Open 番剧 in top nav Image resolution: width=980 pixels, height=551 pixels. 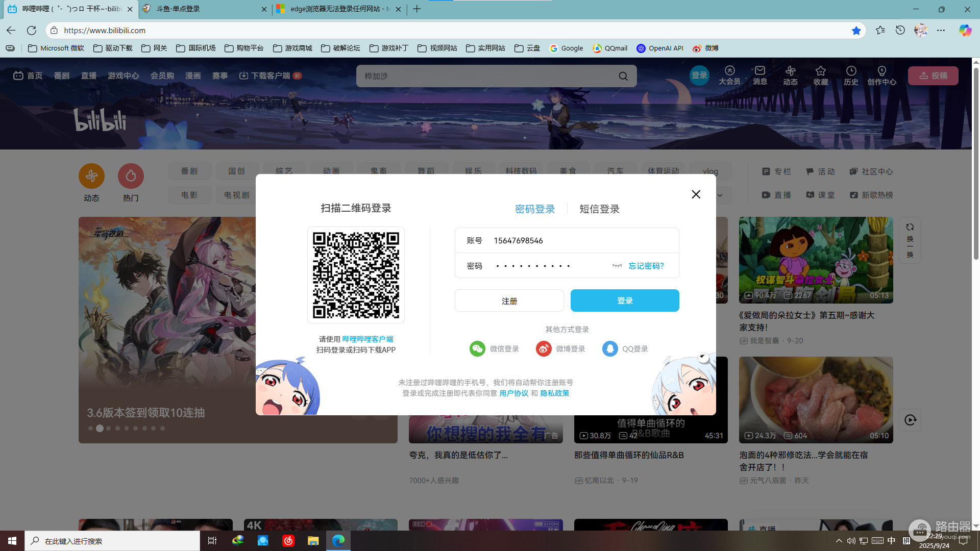coord(61,76)
